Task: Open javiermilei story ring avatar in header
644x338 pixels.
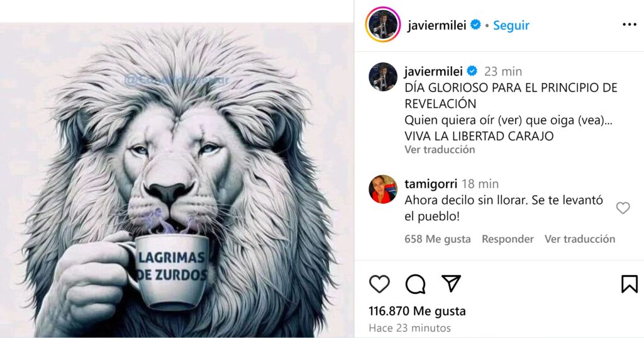Action: click(x=383, y=25)
